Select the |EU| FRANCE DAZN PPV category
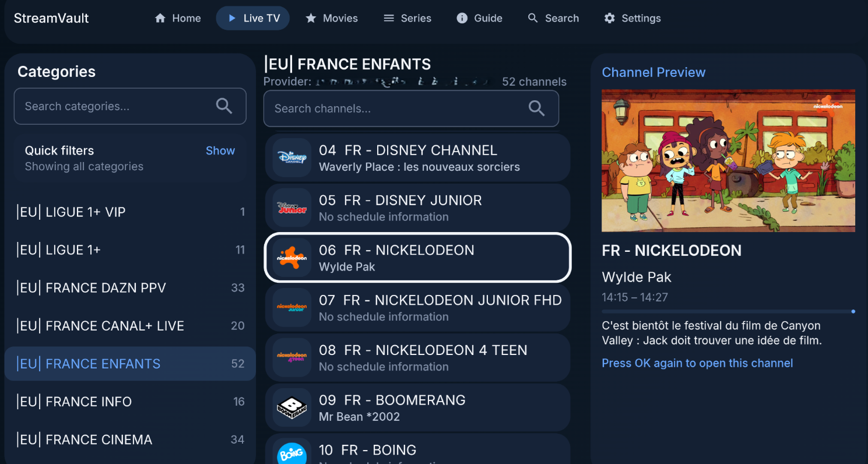 point(130,288)
